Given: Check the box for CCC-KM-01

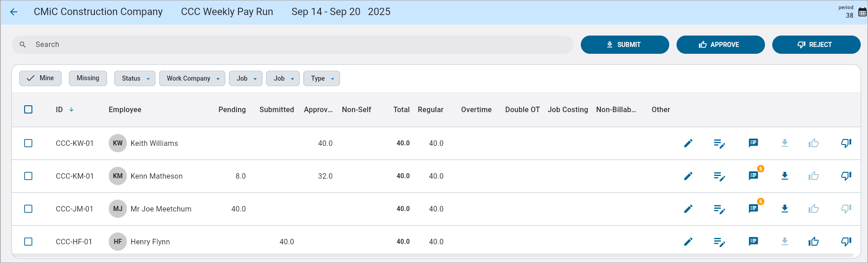Looking at the screenshot, I should click(28, 176).
